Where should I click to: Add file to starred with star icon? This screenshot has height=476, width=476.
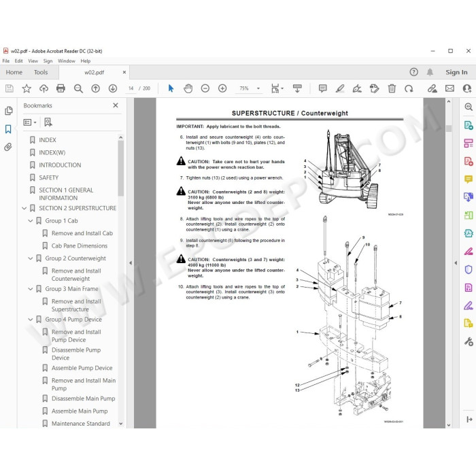coord(27,88)
